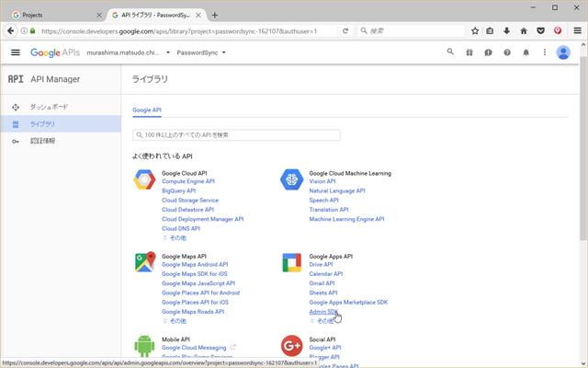
Task: Reload the page with refresh icon
Action: pos(345,31)
